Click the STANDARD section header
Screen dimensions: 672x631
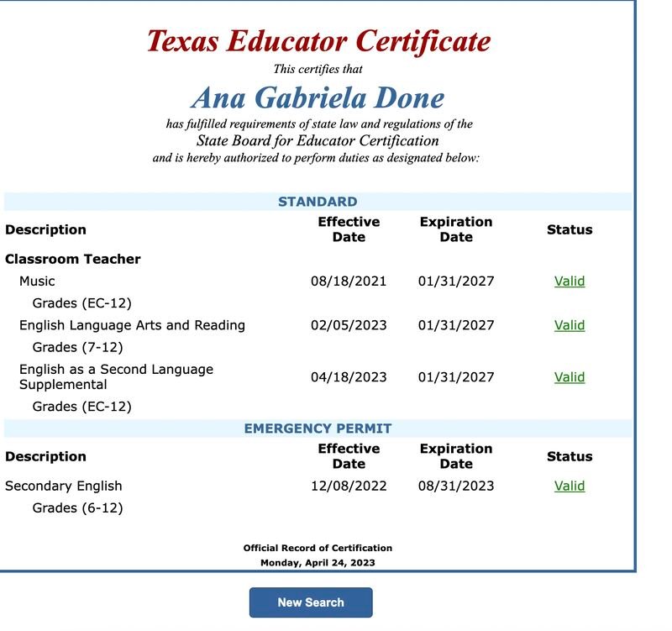pos(318,202)
